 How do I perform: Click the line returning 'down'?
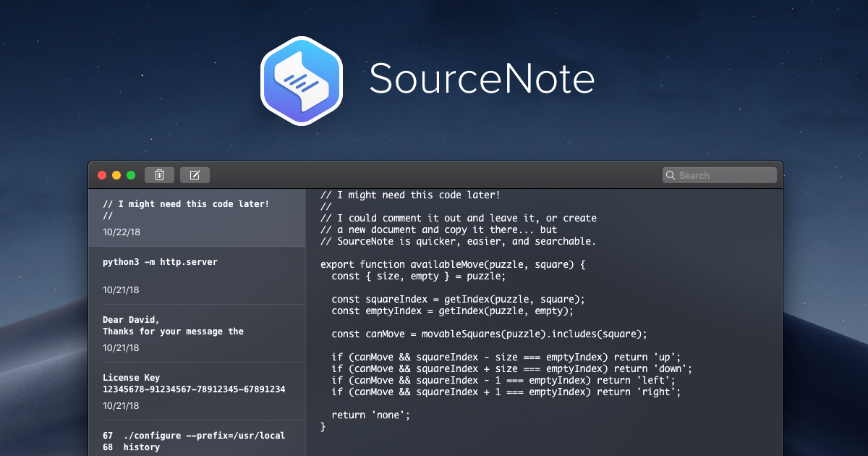coord(512,368)
